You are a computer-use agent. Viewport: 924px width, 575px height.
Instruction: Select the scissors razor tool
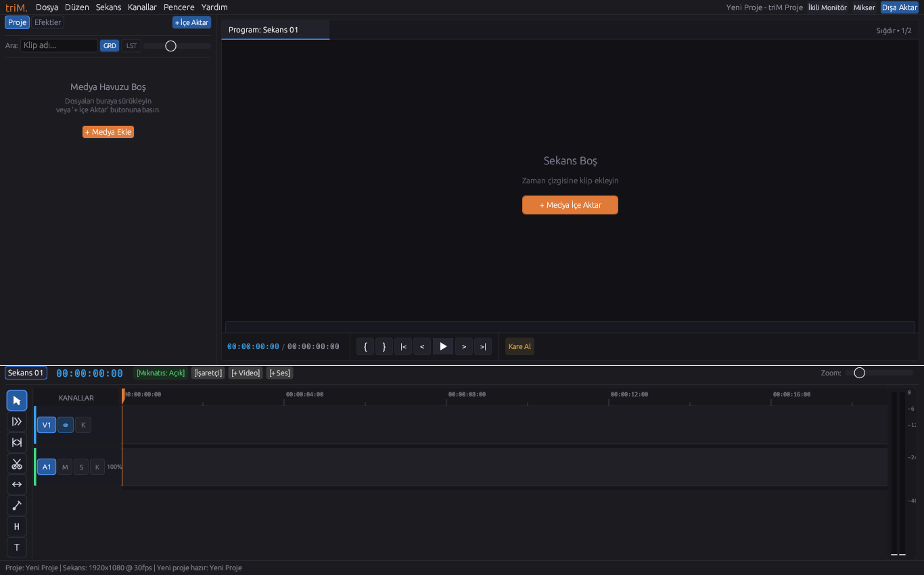point(17,463)
